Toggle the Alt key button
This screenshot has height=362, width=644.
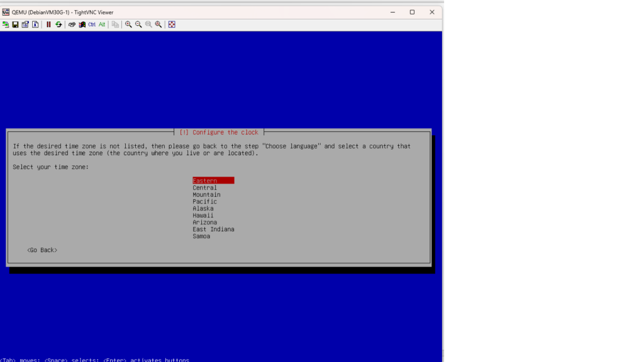(x=102, y=25)
